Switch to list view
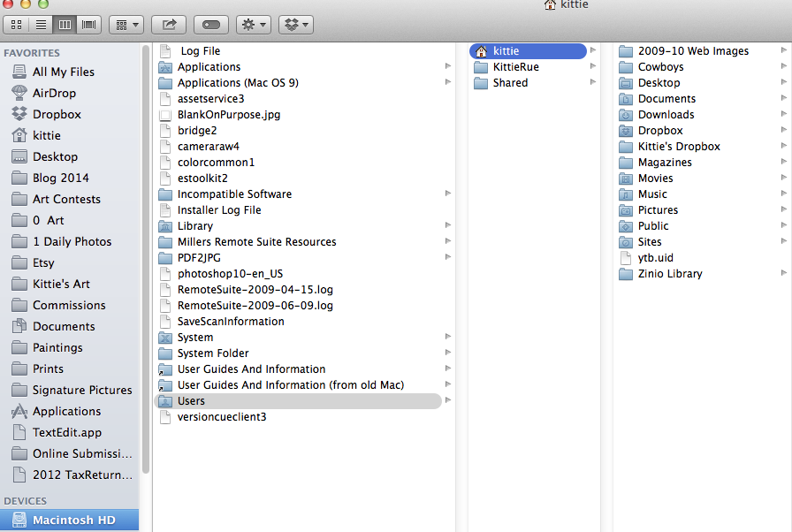The width and height of the screenshot is (792, 532). pos(41,25)
